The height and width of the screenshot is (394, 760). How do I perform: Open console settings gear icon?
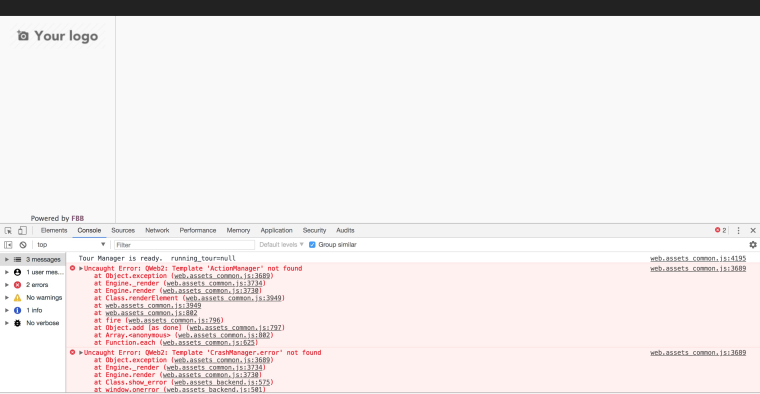pos(753,245)
